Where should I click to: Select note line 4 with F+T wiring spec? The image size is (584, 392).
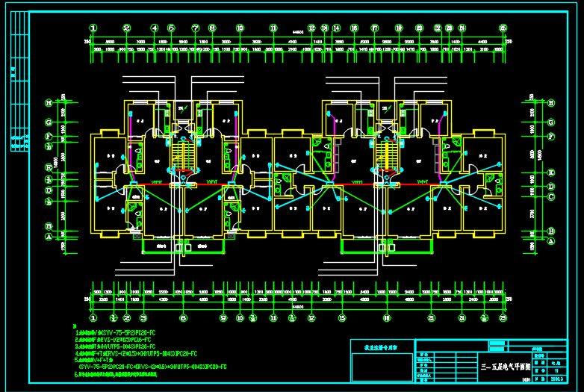click(136, 353)
